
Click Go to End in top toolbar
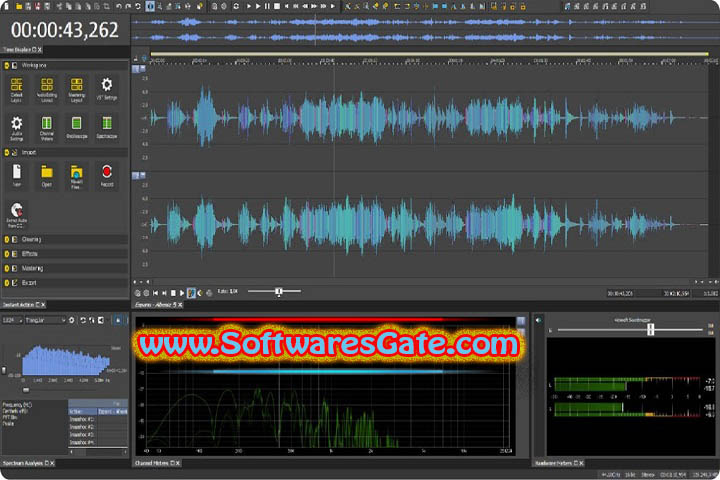click(x=333, y=6)
